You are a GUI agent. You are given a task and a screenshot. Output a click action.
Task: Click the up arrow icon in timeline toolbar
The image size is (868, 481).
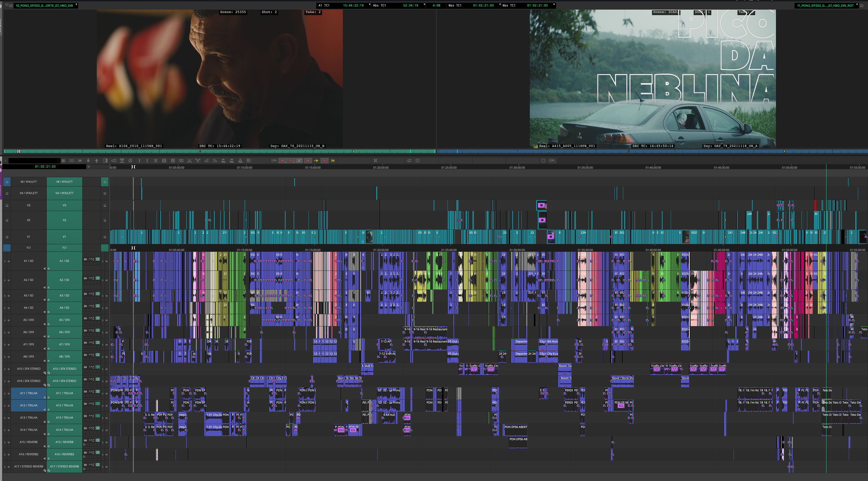[97, 161]
